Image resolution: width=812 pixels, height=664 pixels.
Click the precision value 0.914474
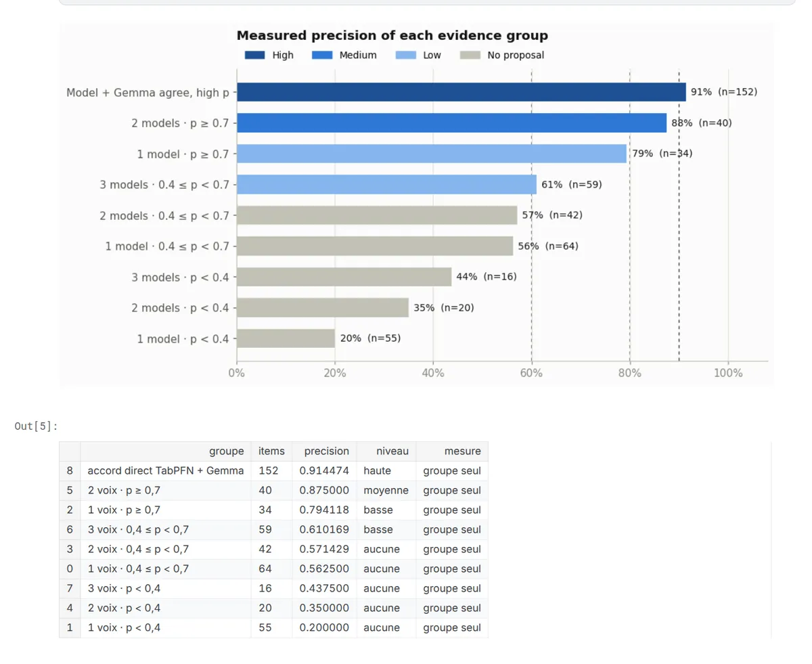coord(325,471)
